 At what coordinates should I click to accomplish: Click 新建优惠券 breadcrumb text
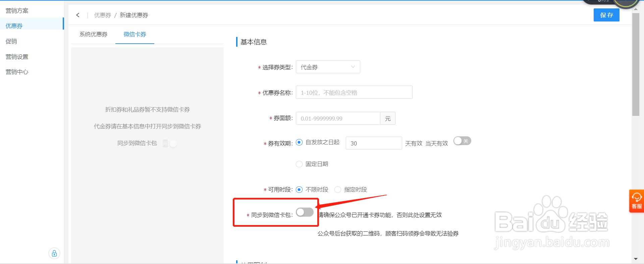(x=134, y=15)
